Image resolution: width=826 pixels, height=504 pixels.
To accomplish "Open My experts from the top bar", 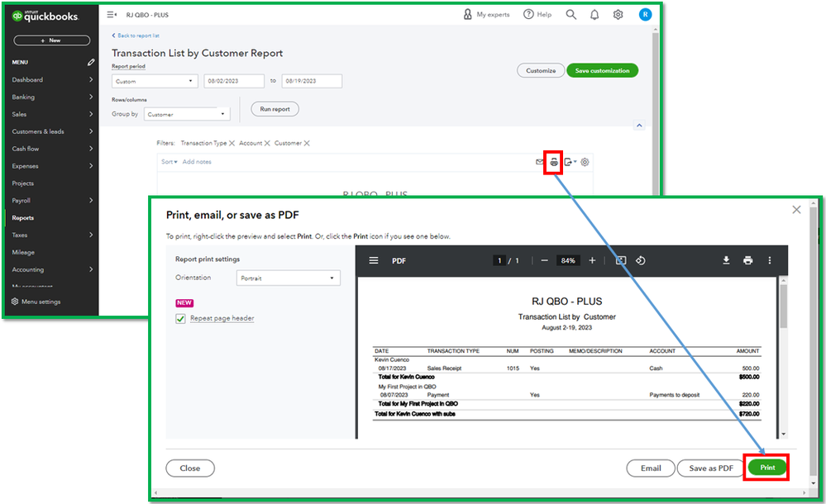I will click(x=486, y=14).
